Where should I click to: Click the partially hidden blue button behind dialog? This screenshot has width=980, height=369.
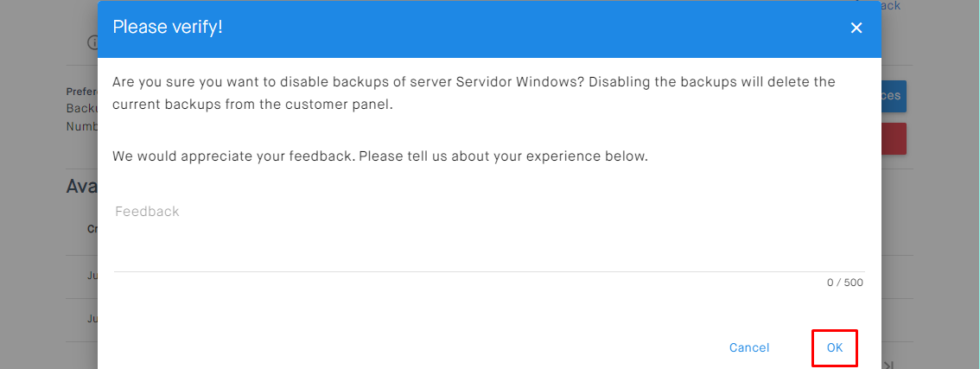(894, 96)
